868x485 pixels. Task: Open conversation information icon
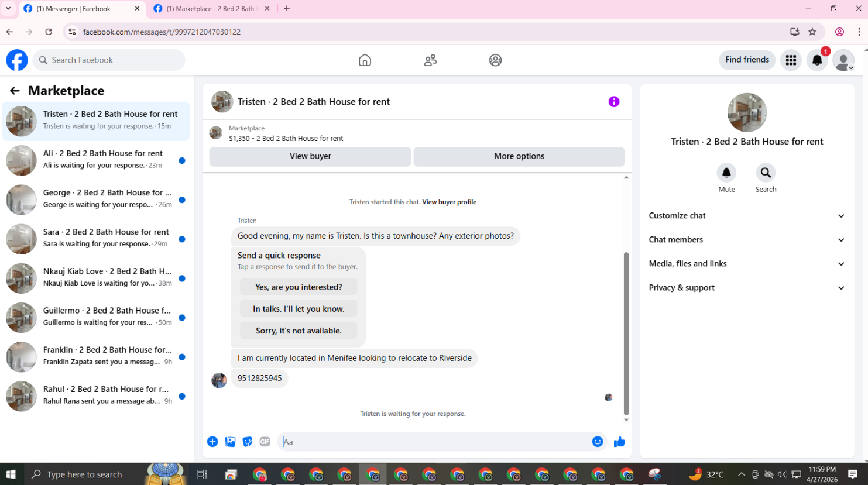click(613, 102)
